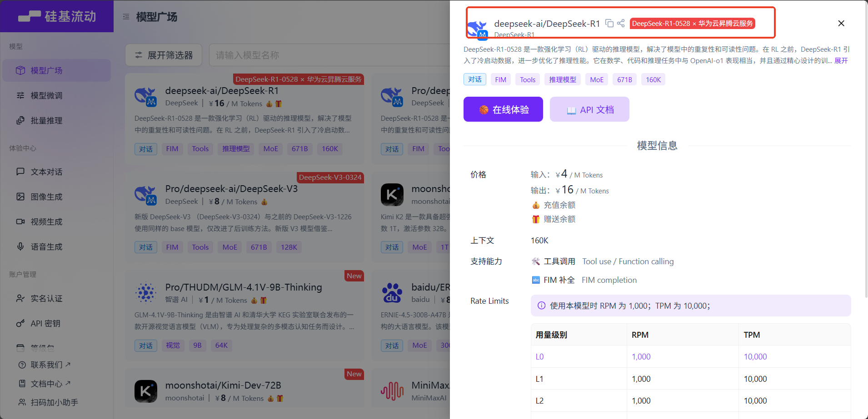Share the DeepSeek-R1 model
Viewport: 868px width, 419px height.
[x=621, y=23]
